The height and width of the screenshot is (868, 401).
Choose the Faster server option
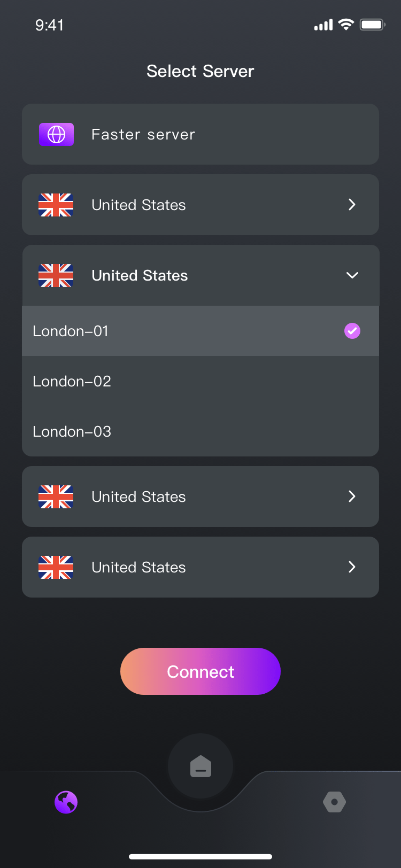click(200, 134)
